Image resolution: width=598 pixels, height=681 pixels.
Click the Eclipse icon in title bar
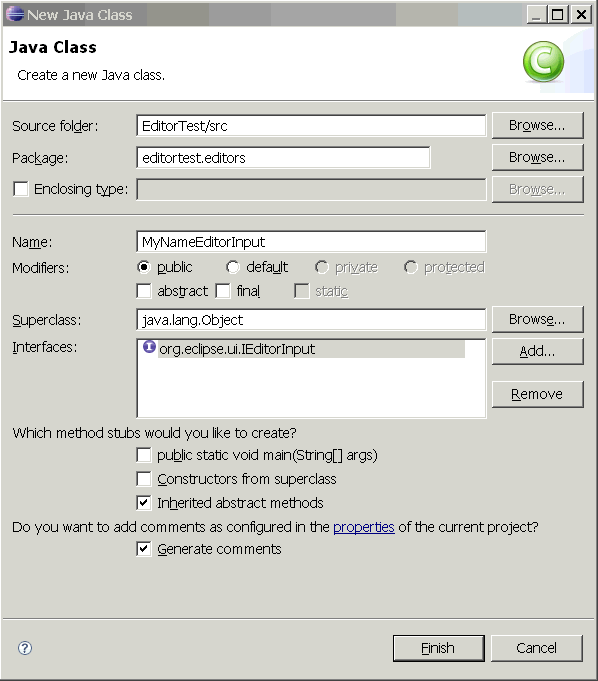point(15,14)
